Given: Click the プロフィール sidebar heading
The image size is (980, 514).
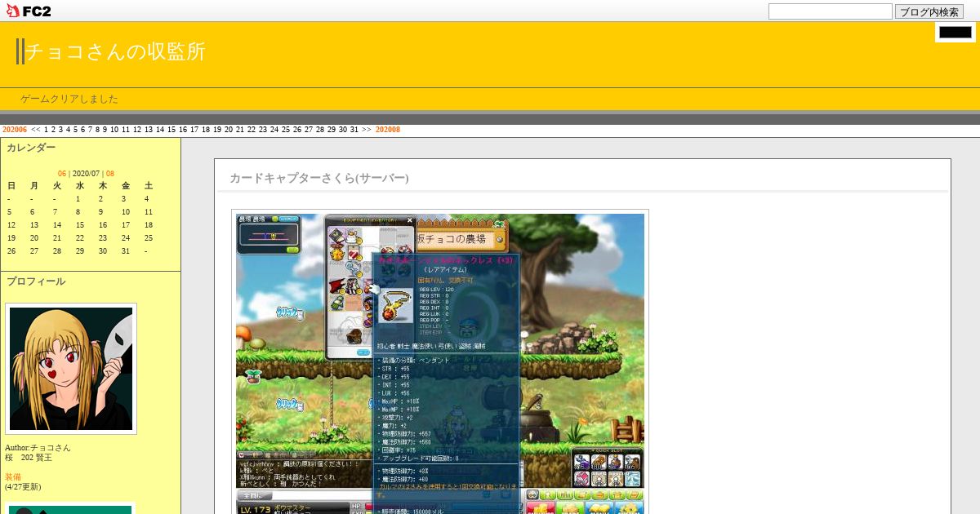Looking at the screenshot, I should click(36, 281).
